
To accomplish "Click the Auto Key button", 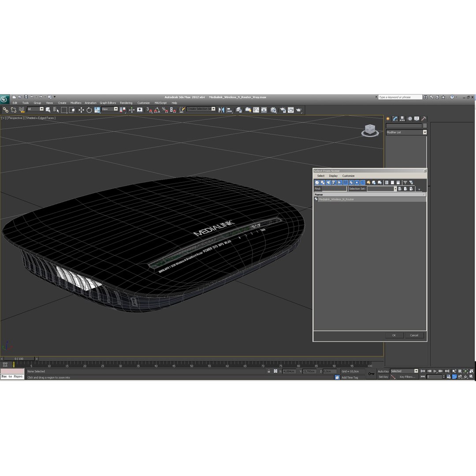I will (383, 371).
